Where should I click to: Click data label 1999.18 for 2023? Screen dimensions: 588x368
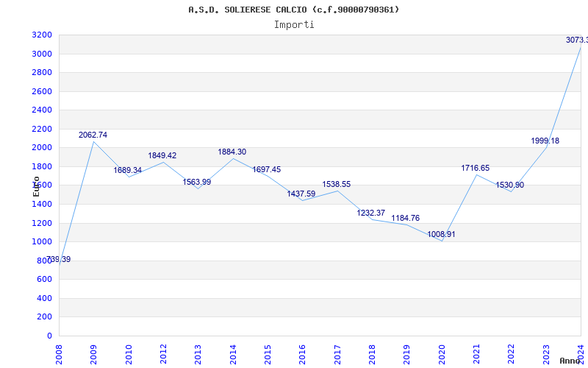click(x=545, y=141)
